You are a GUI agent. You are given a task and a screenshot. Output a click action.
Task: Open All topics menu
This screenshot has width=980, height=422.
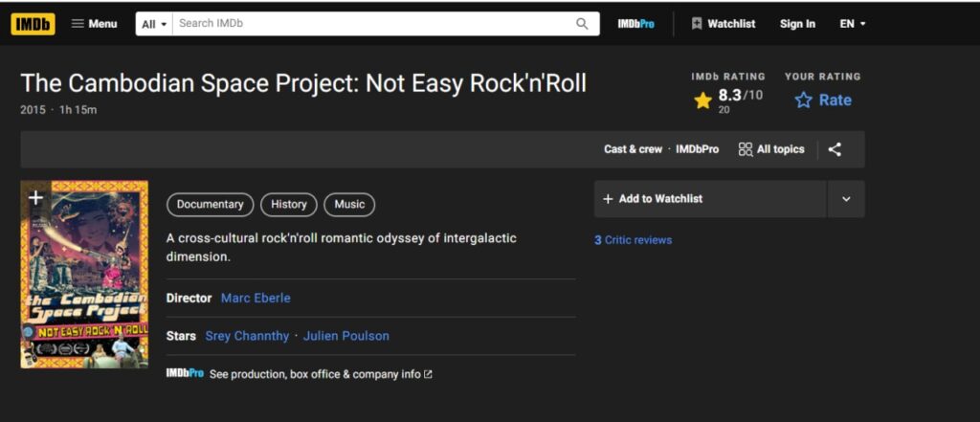tap(771, 149)
